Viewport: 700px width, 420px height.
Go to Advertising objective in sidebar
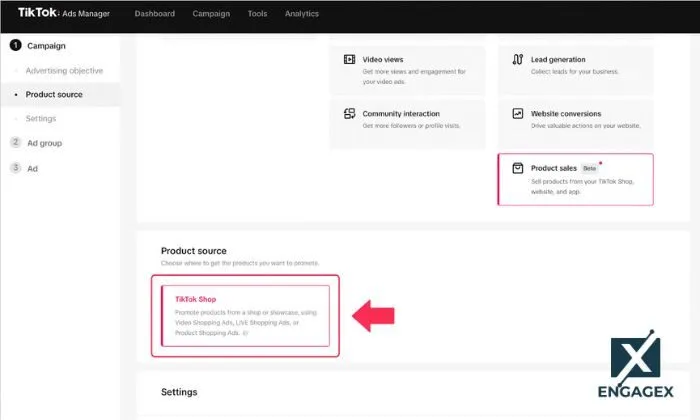click(x=64, y=71)
